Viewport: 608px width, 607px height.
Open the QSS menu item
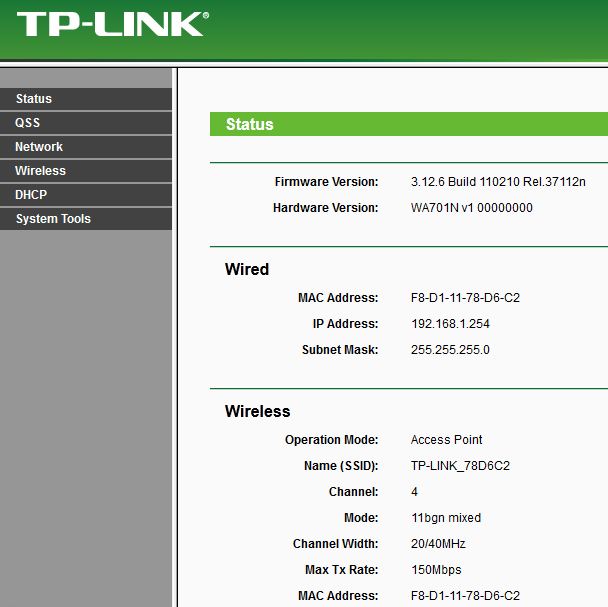[86, 123]
